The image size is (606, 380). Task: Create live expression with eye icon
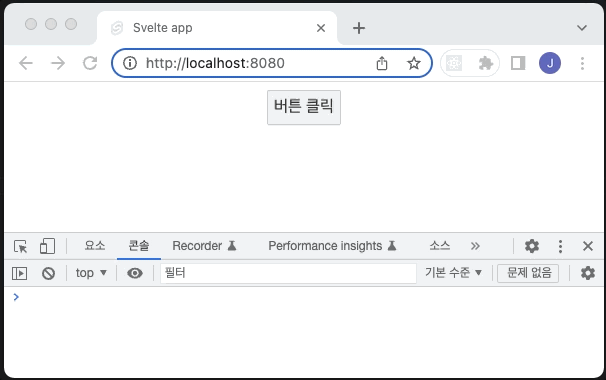click(x=135, y=273)
